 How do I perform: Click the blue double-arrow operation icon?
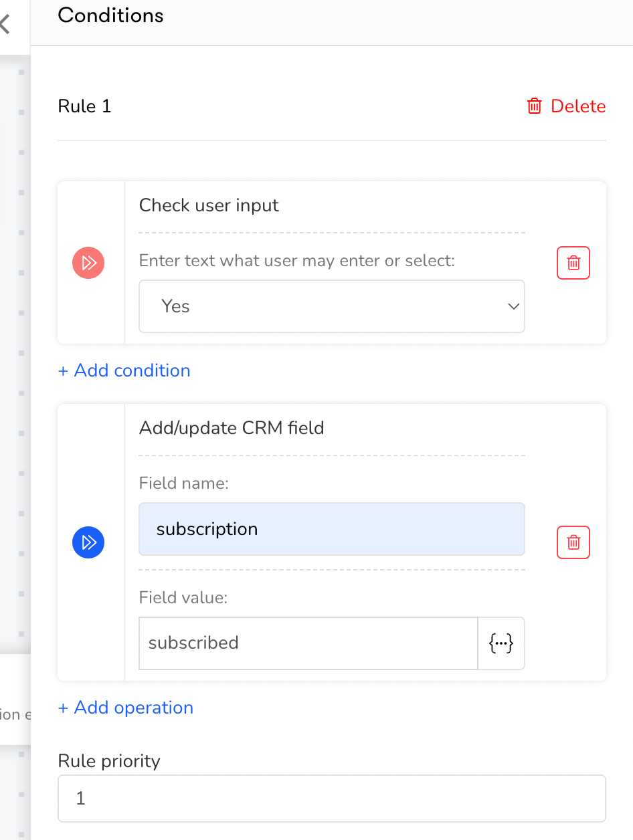point(88,542)
